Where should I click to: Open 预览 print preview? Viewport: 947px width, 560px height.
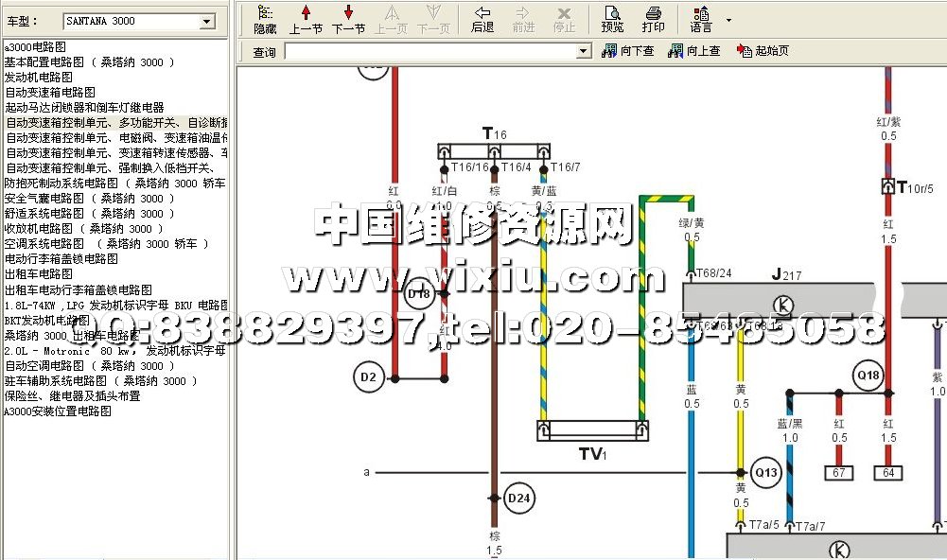pos(612,18)
